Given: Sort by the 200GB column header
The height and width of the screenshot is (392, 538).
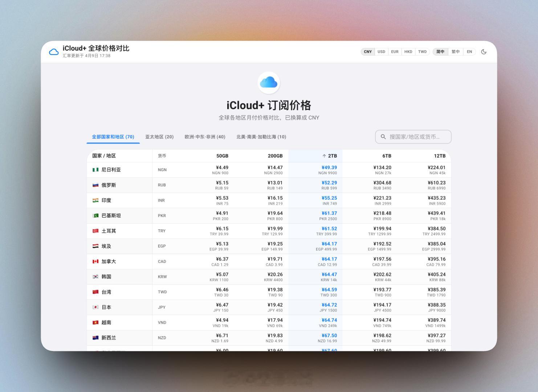Looking at the screenshot, I should [x=275, y=156].
